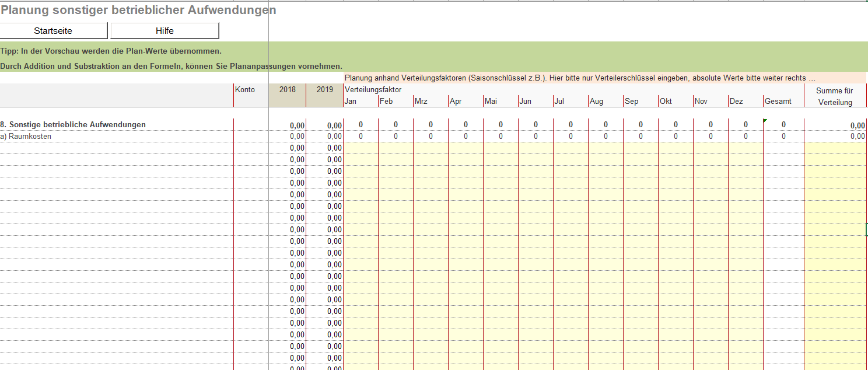Click the green error indicator in Gesamt total cell
Viewport: 868px width, 370px height.
(765, 121)
